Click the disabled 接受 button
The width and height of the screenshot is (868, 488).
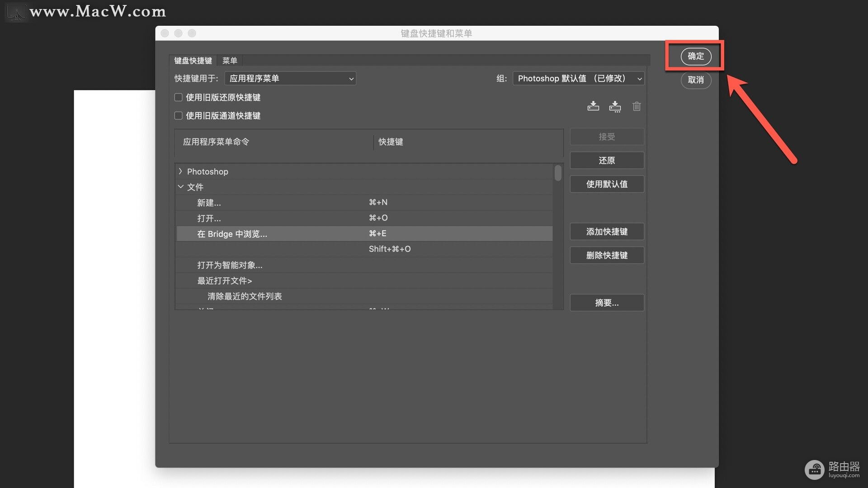[607, 136]
